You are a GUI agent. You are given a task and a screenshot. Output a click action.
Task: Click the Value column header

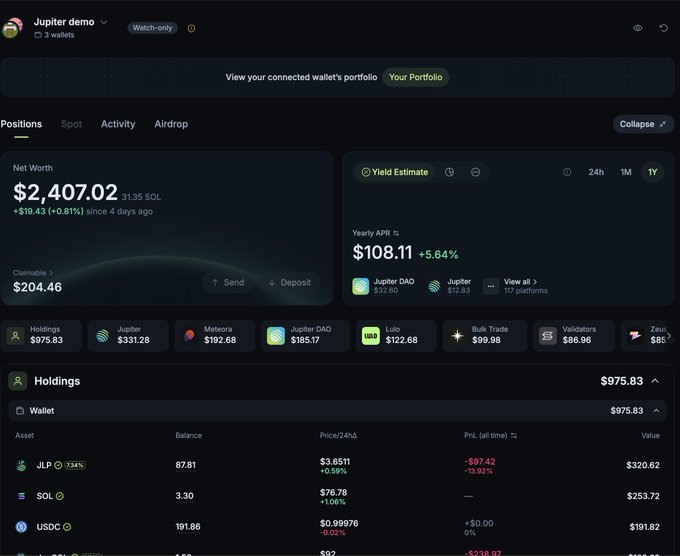(650, 435)
